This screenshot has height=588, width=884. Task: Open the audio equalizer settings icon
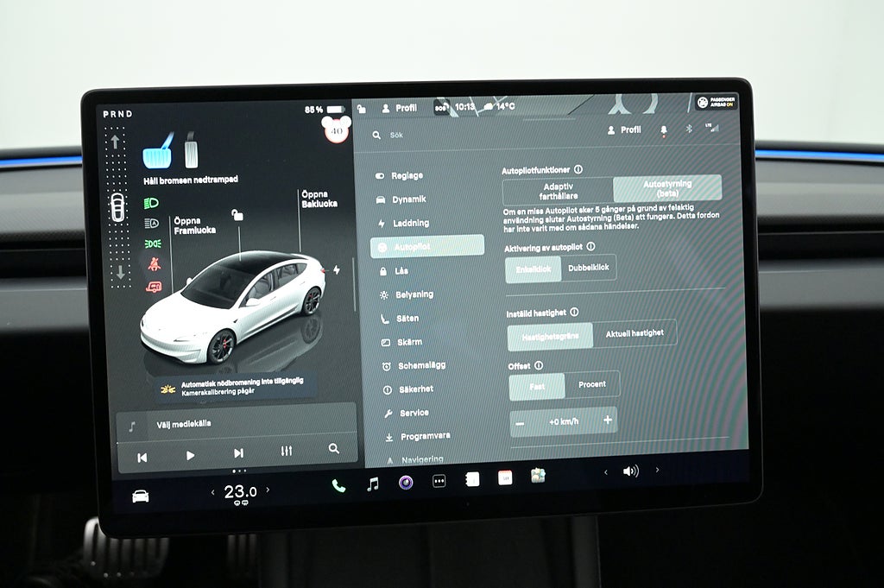287,452
